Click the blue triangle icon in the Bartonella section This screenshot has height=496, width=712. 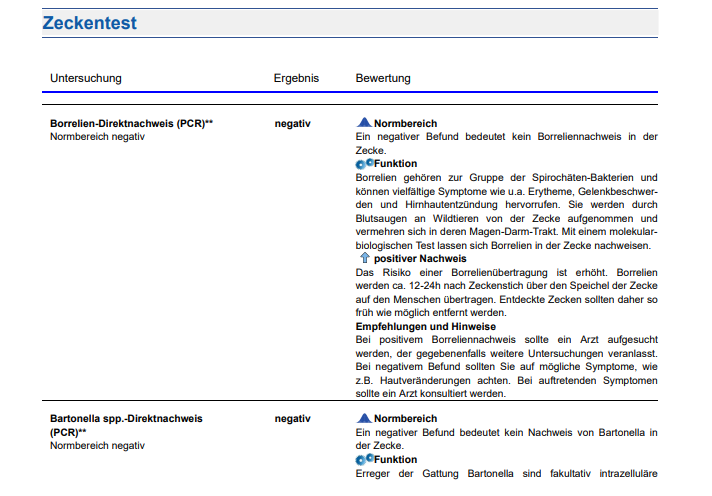pyautogui.click(x=364, y=418)
